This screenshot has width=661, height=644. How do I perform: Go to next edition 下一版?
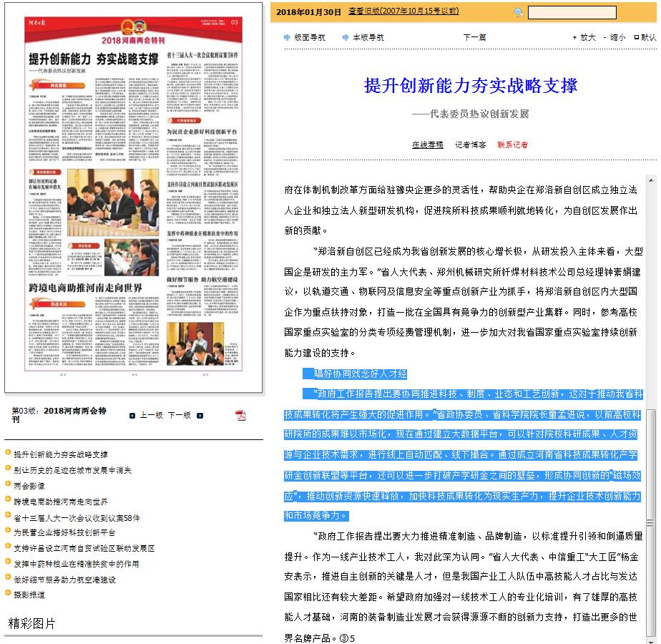pyautogui.click(x=179, y=416)
